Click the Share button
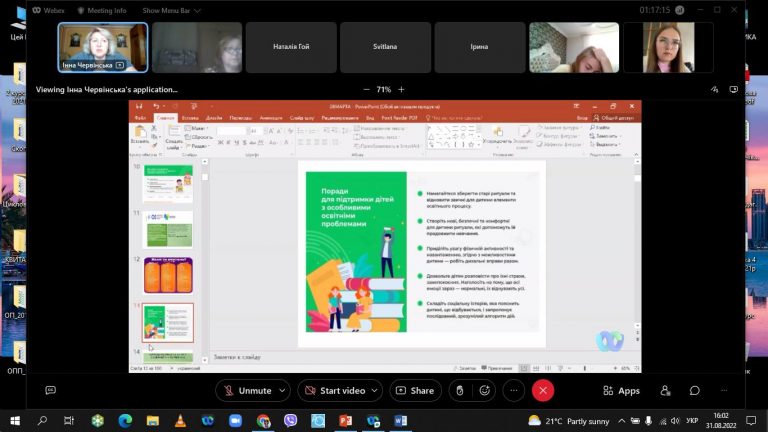The height and width of the screenshot is (432, 768). [x=415, y=390]
